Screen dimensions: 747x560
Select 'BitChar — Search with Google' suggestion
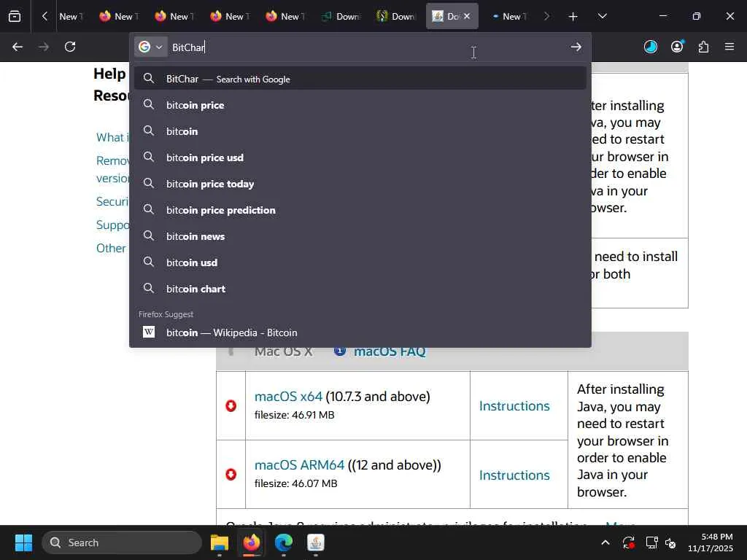360,79
